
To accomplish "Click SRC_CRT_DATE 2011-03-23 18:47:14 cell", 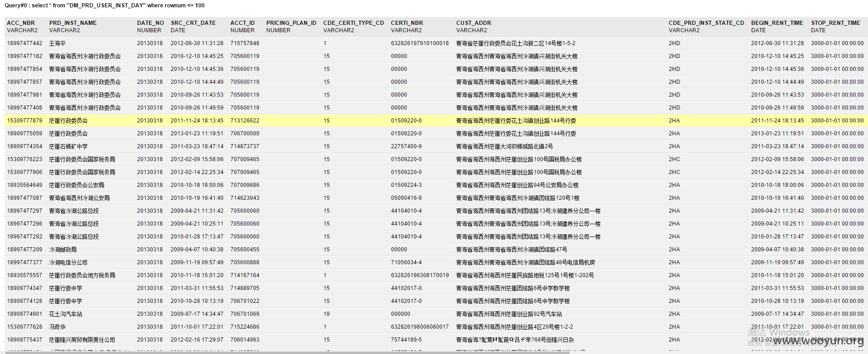I will 197,146.
